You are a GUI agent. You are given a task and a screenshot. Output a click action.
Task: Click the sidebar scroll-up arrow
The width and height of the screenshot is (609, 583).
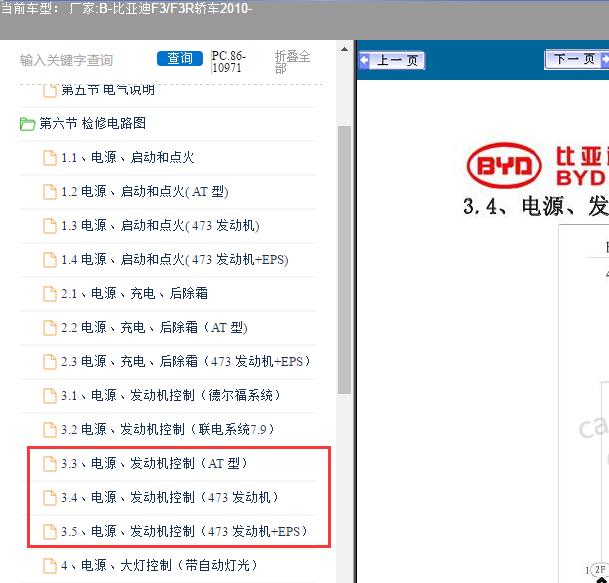click(344, 49)
